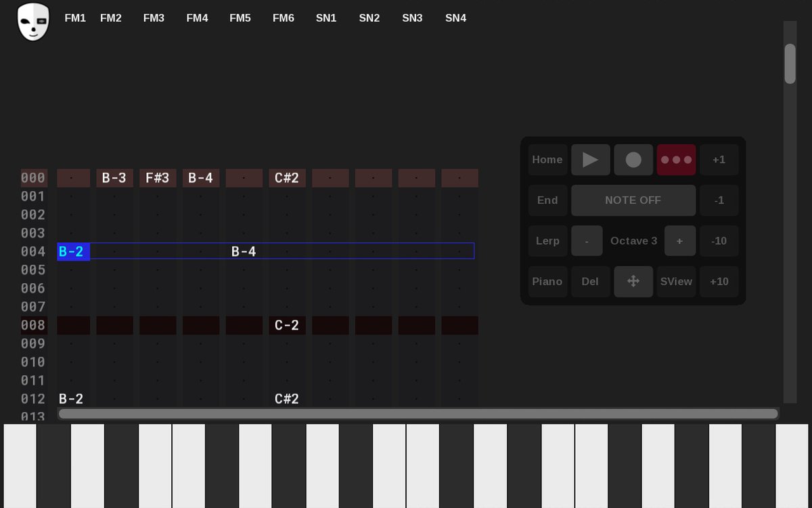Start playback with the play triangle button
This screenshot has width=812, height=508.
[x=591, y=160]
